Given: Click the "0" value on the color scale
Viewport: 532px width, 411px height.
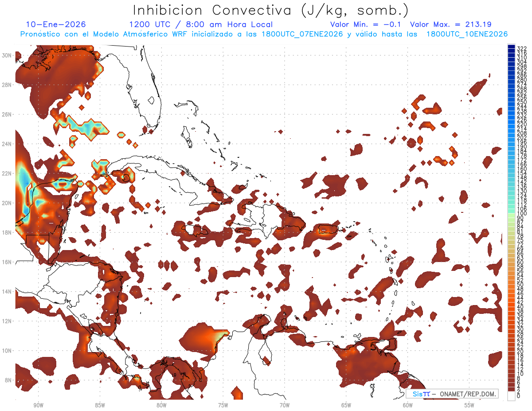Looking at the screenshot, I should pyautogui.click(x=519, y=396).
